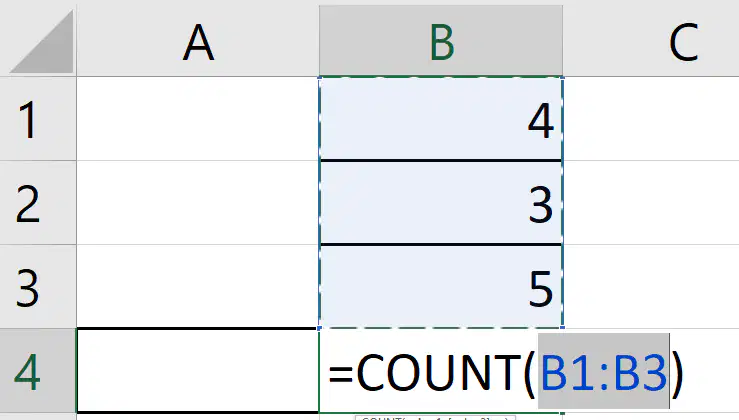Screen dimensions: 739x420
Task: Select column B header
Action: pos(441,41)
